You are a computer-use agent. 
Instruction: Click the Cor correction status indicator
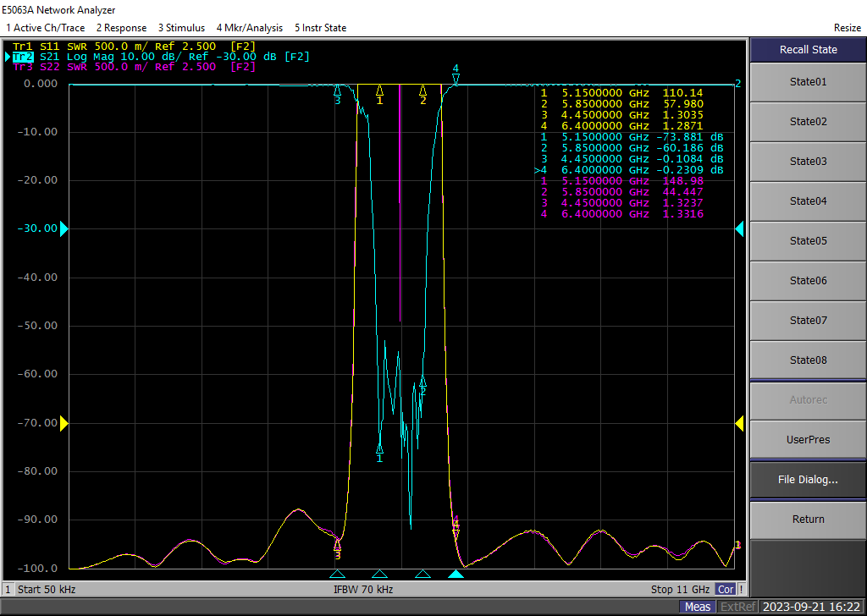(x=726, y=589)
